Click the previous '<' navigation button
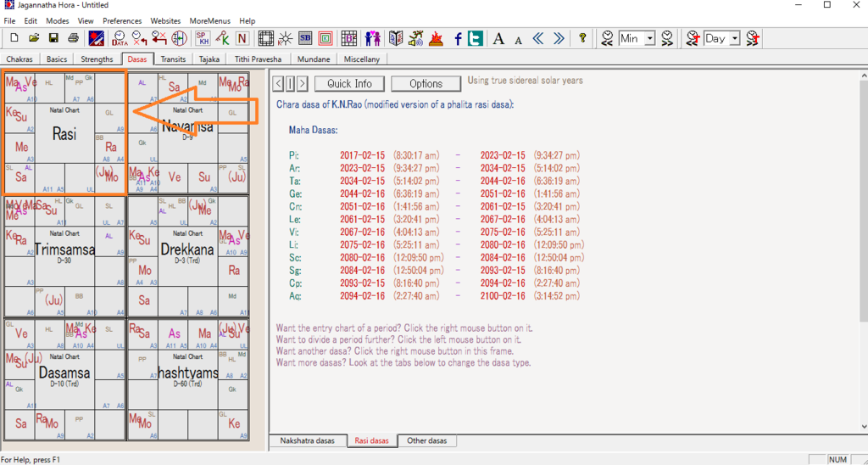The image size is (868, 465). click(x=279, y=84)
